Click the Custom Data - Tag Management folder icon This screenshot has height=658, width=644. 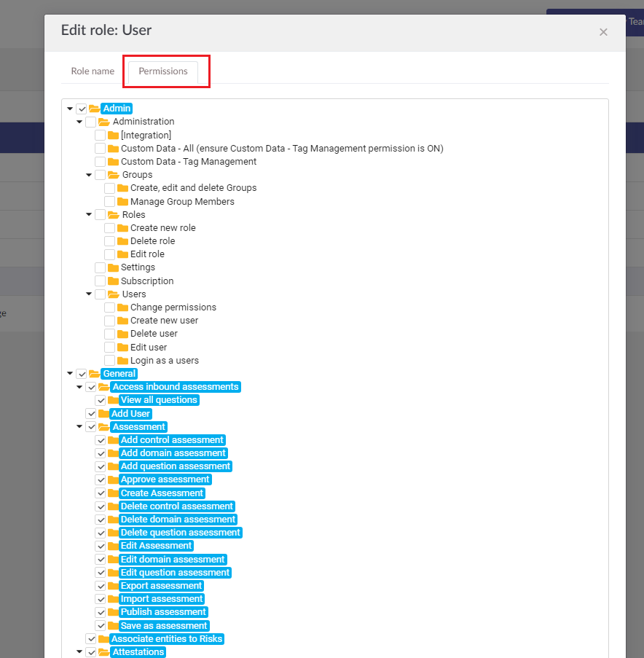113,162
